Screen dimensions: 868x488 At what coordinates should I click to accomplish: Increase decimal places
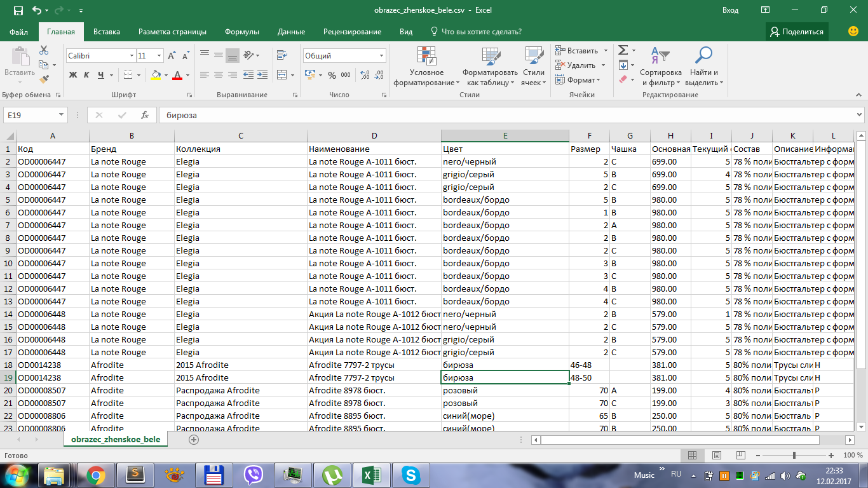[x=365, y=75]
